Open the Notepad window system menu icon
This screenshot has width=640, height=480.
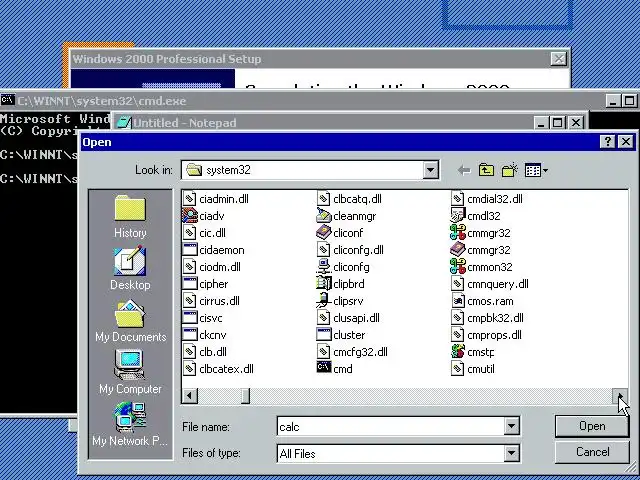pos(124,122)
